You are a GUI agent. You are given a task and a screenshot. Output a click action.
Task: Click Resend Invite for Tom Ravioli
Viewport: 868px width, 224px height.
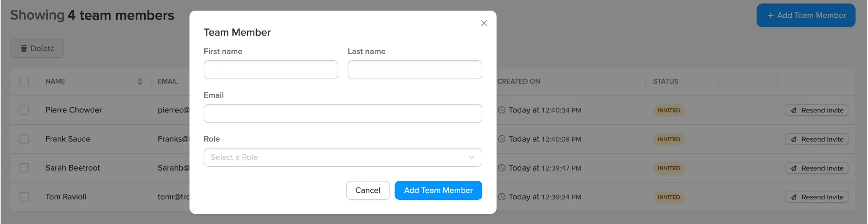pos(816,197)
